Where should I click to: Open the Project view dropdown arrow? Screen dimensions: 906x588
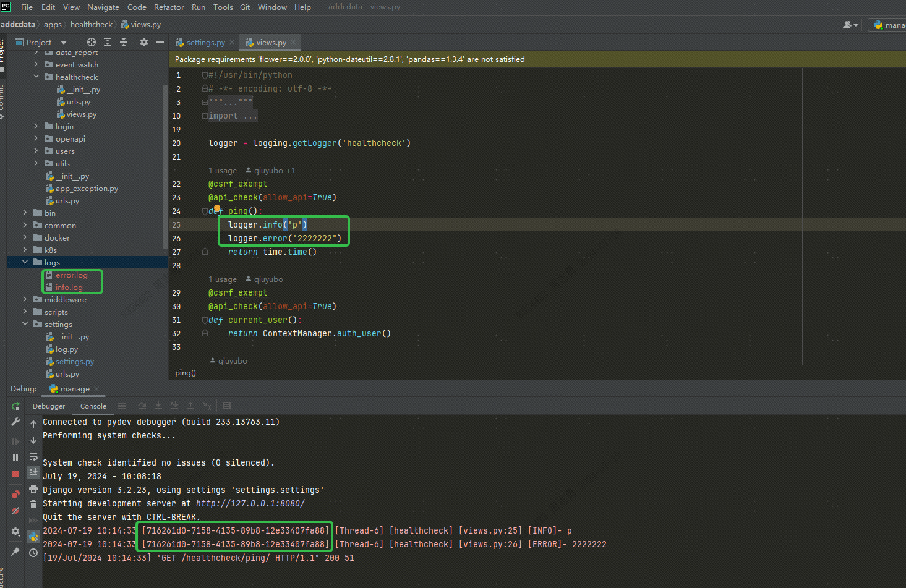point(64,43)
